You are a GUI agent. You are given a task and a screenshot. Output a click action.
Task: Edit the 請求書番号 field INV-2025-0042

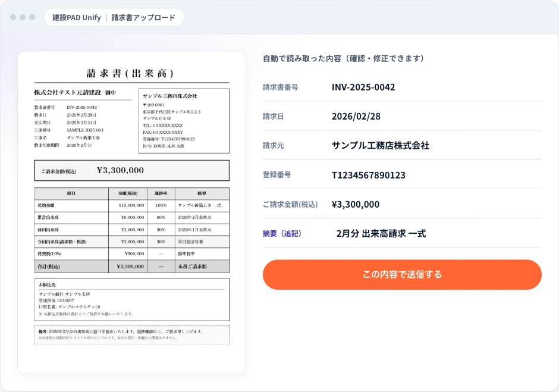point(363,87)
